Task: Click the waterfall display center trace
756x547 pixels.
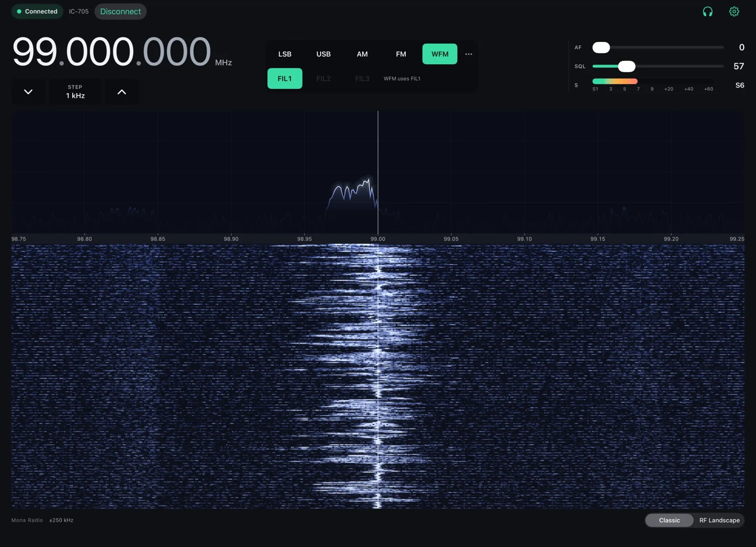Action: point(378,377)
